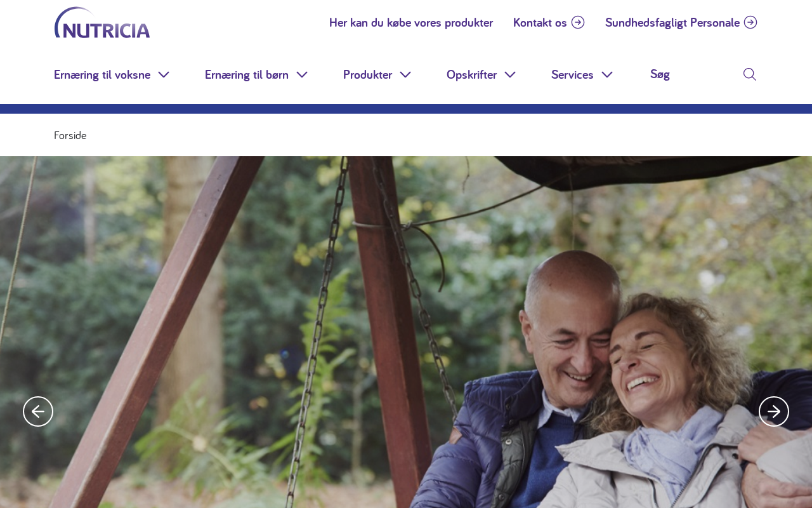812x508 pixels.
Task: Click the arrow icon beside Kontakt os
Action: point(578,22)
